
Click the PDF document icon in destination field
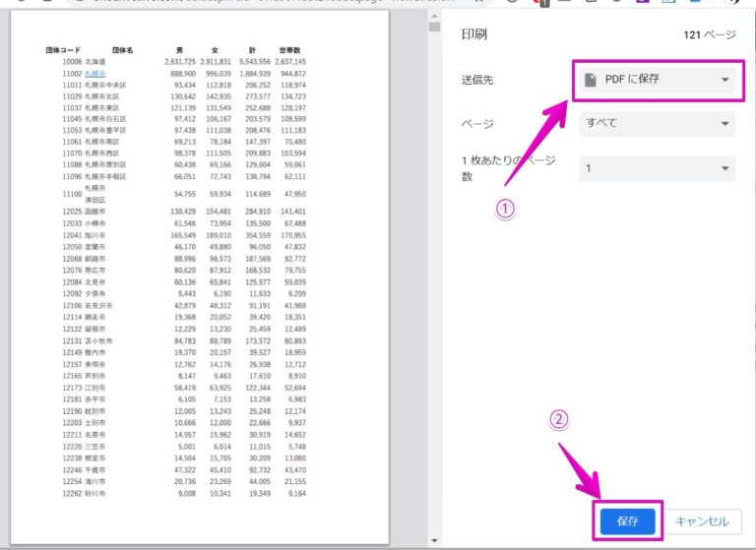point(591,80)
